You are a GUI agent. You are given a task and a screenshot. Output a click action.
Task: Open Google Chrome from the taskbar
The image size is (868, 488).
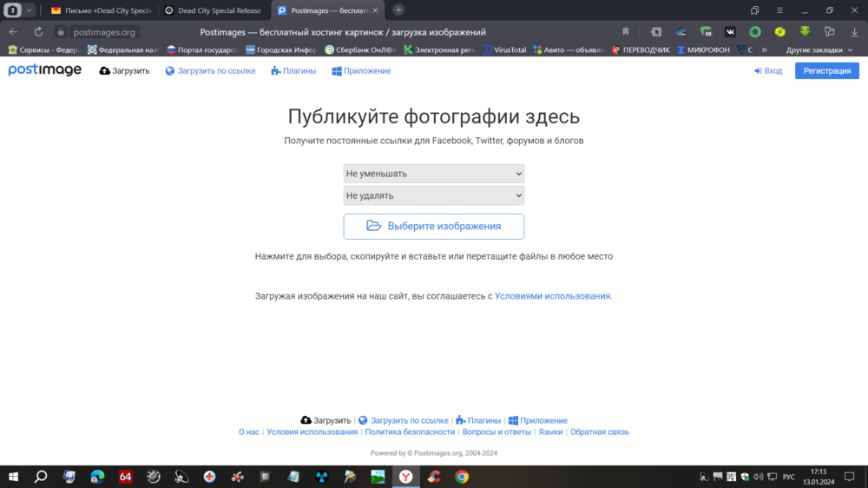462,477
